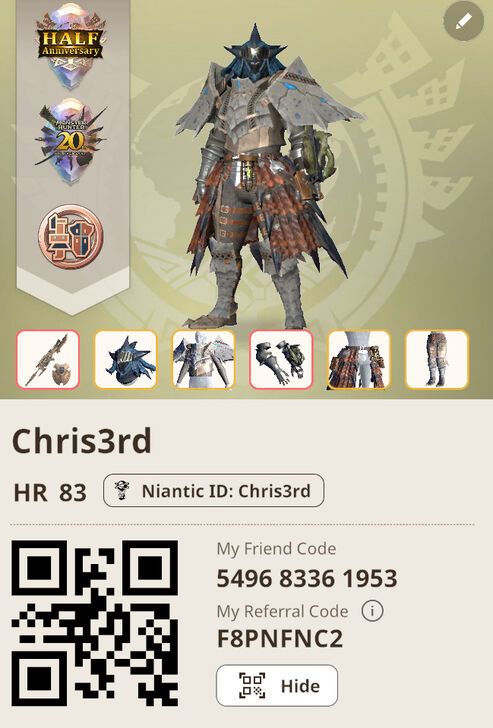Open the sword and shield weapon slot

[48, 359]
